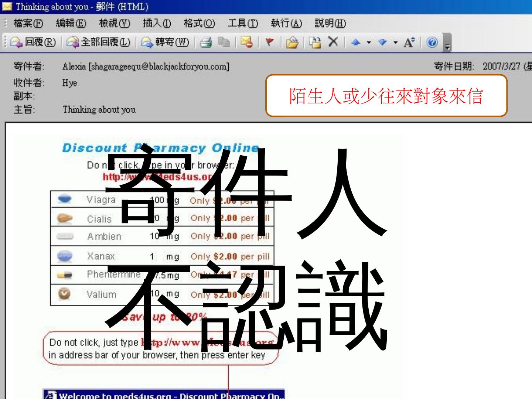Click the 寄件日期 label
The height and width of the screenshot is (399, 532).
click(x=454, y=66)
